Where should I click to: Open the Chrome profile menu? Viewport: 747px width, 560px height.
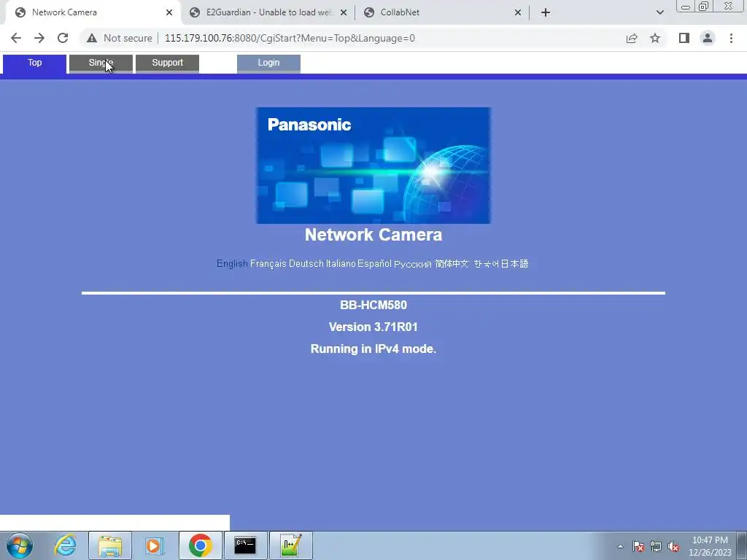click(x=708, y=38)
